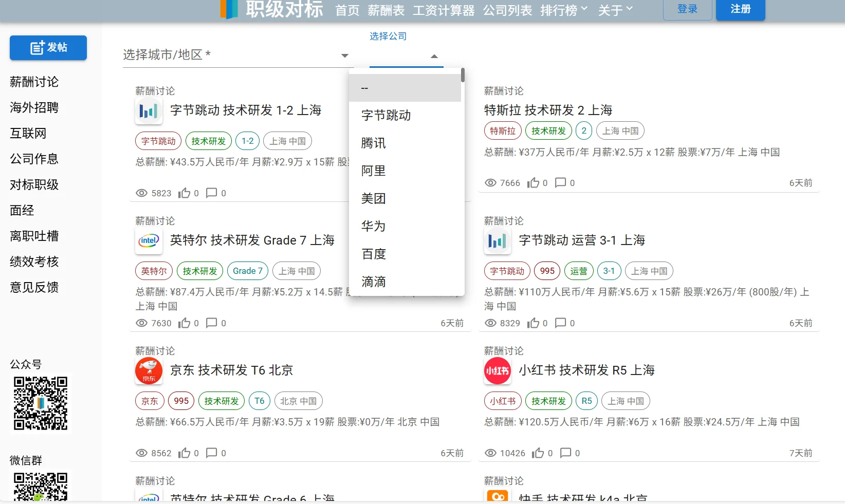Click the 公众号 QR code image

coord(41,403)
